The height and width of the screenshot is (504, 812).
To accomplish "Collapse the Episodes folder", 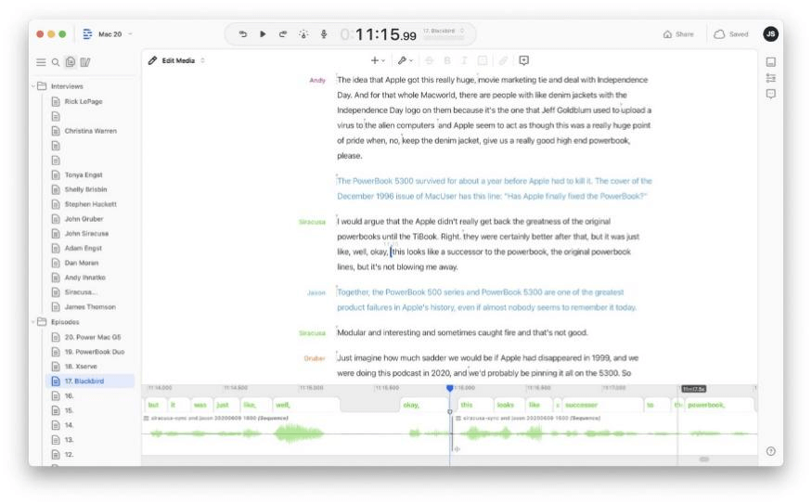I will pos(33,322).
